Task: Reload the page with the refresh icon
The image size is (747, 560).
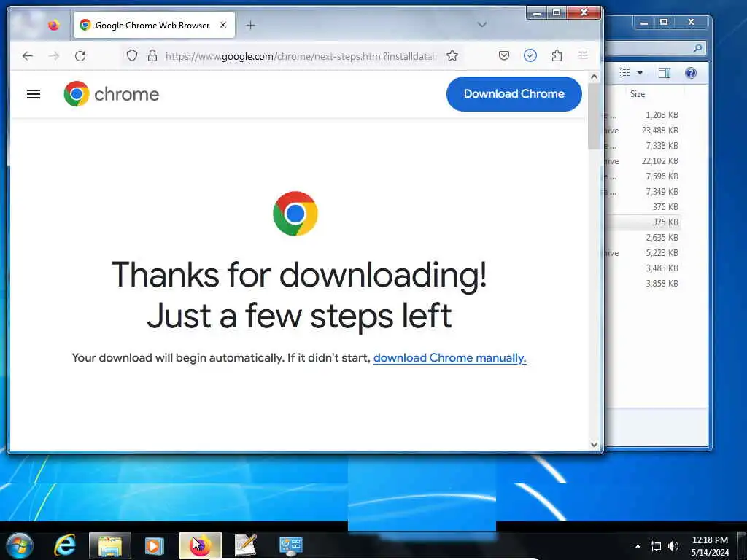Action: pos(80,55)
